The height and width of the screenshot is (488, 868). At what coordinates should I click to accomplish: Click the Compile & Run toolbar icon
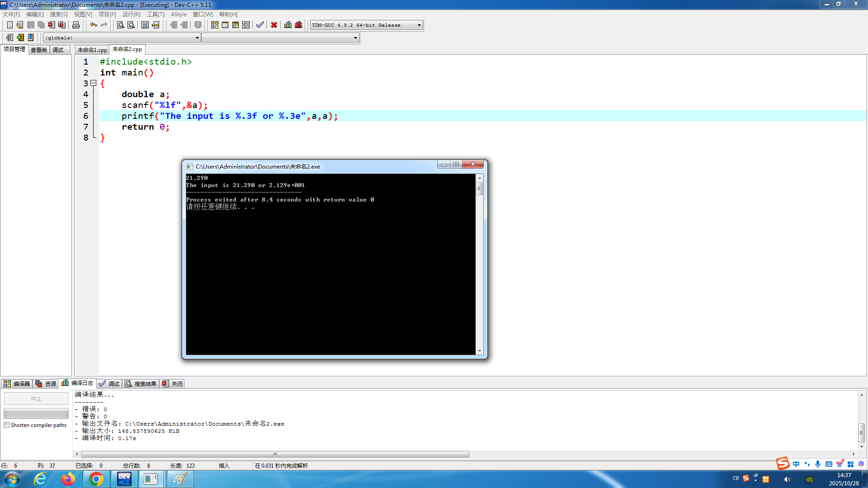pos(236,25)
